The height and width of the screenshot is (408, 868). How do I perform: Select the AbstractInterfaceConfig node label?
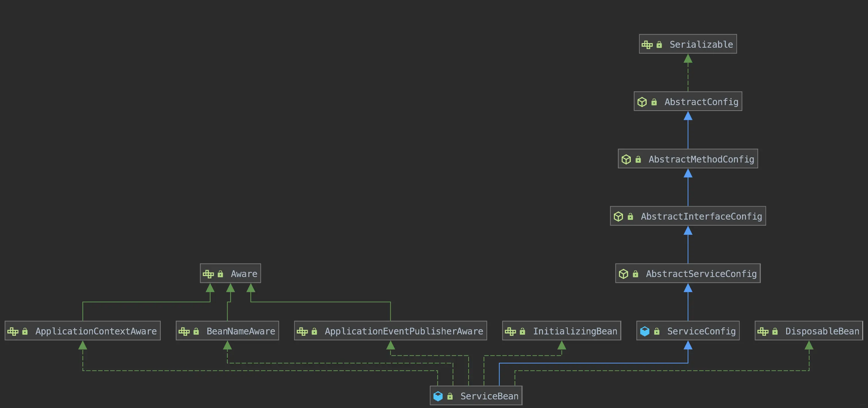point(701,216)
